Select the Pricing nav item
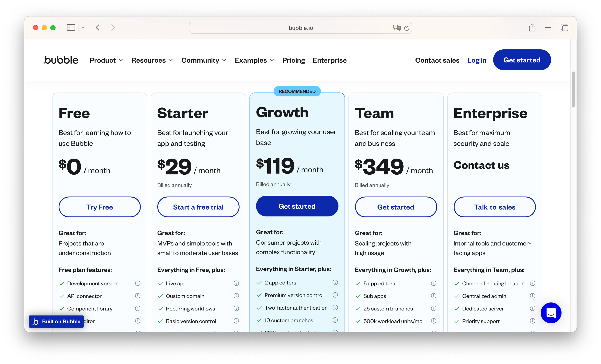The height and width of the screenshot is (364, 601). pos(294,60)
